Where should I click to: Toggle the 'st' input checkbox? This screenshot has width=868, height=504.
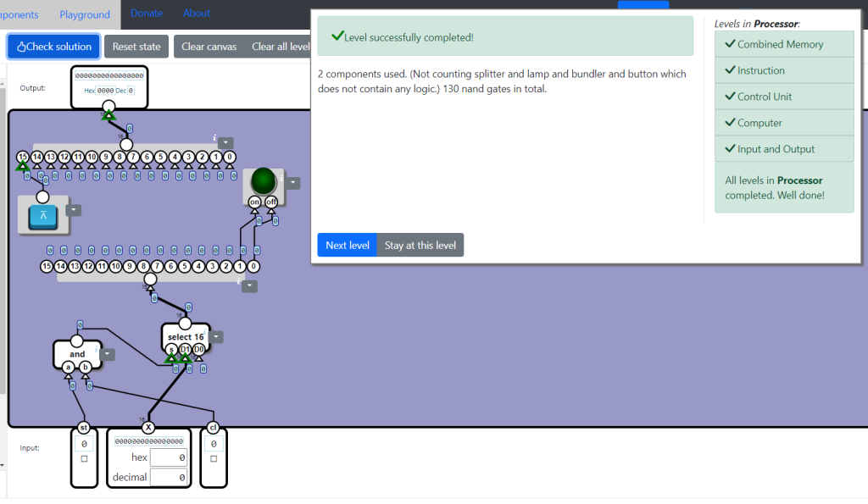[84, 459]
